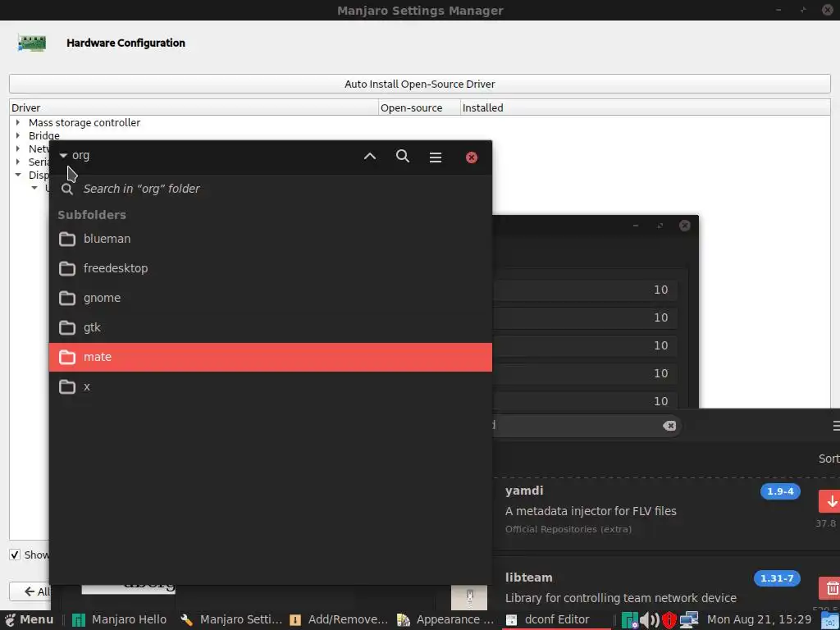Open the clock showing Mon Aug 21, 15:29
This screenshot has width=840, height=630.
tap(759, 620)
